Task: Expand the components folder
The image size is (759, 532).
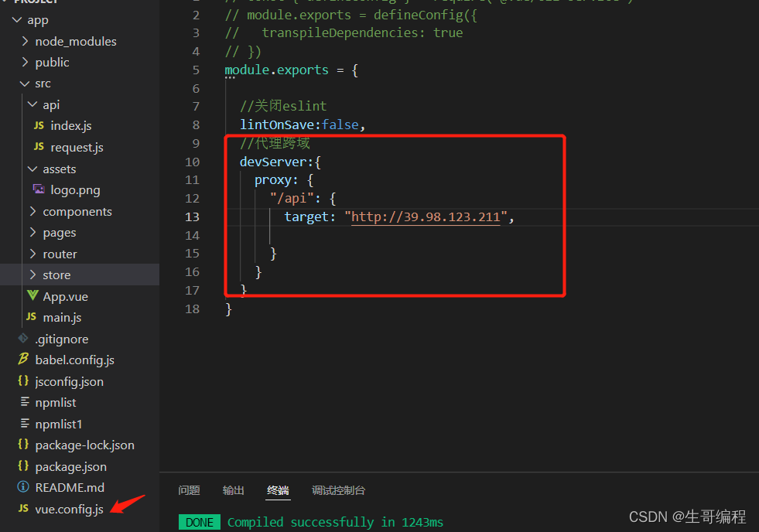Action: click(32, 211)
